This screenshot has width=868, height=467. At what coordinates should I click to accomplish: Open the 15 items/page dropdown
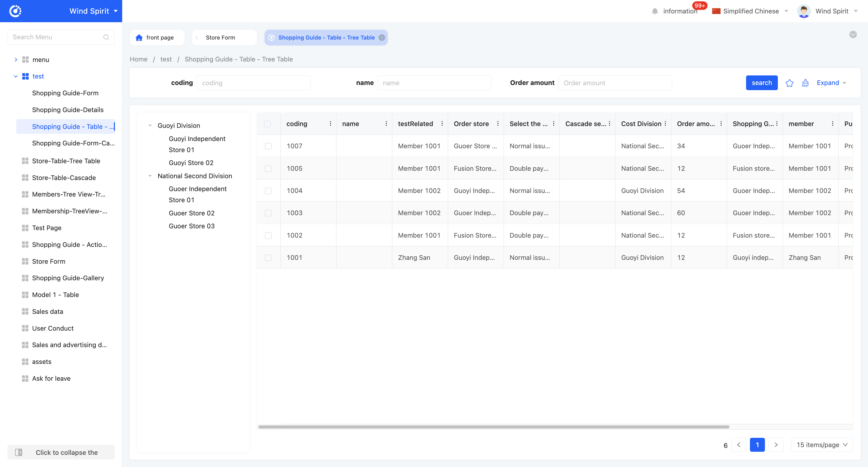(822, 445)
